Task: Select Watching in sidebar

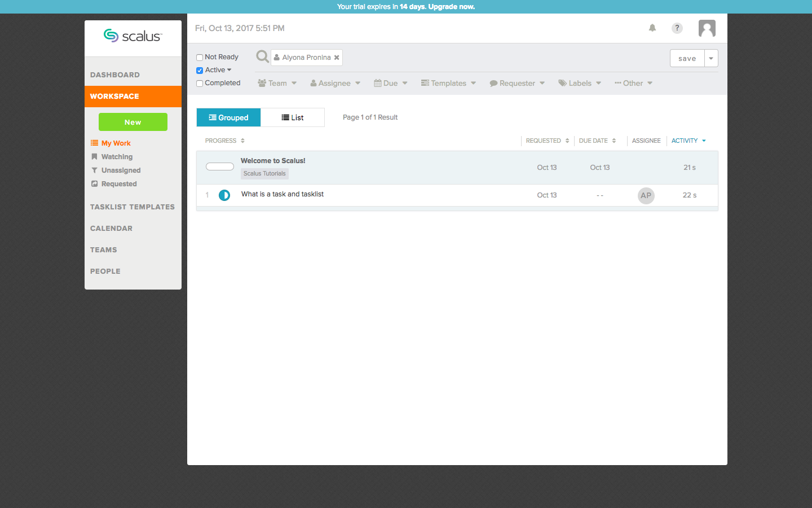Action: 112,157
